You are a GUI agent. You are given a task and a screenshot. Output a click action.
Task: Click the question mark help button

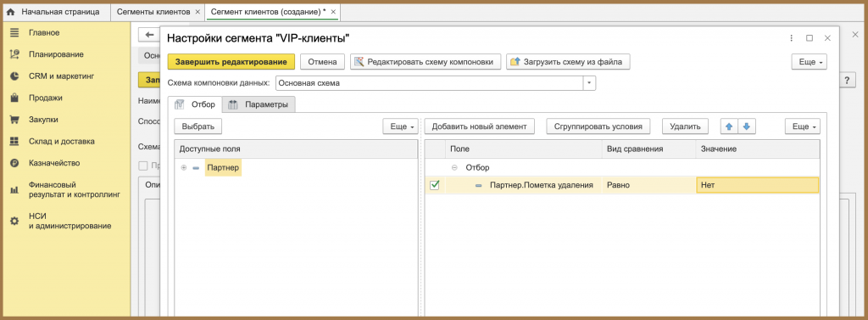pos(847,80)
